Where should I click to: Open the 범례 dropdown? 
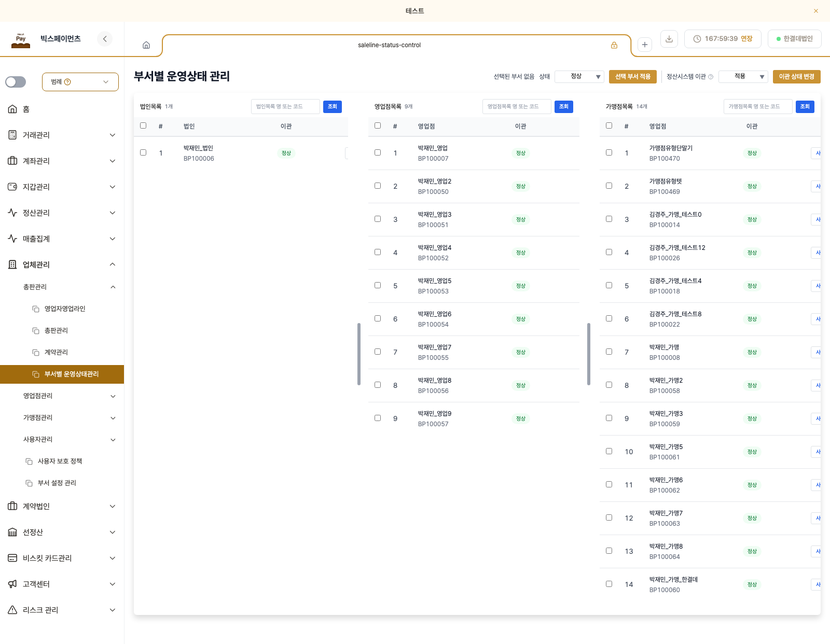80,82
